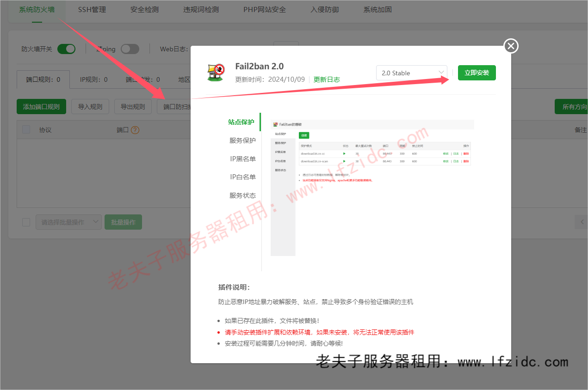Click the 端口 column header
Image resolution: width=588 pixels, height=390 pixels.
[x=123, y=130]
